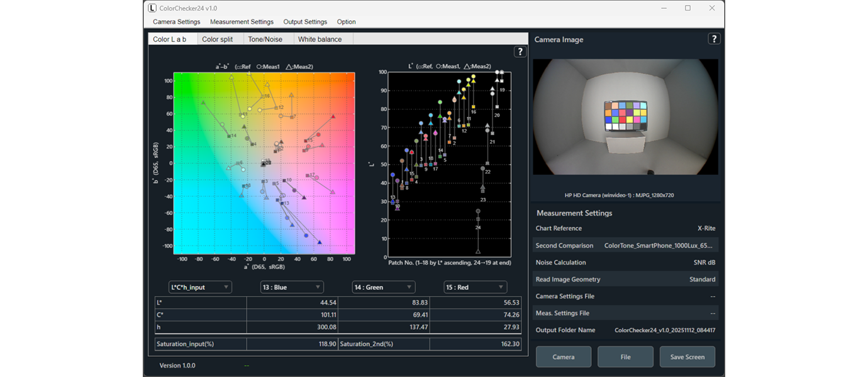
Task: Click the Second Comparison setting row
Action: pos(625,246)
